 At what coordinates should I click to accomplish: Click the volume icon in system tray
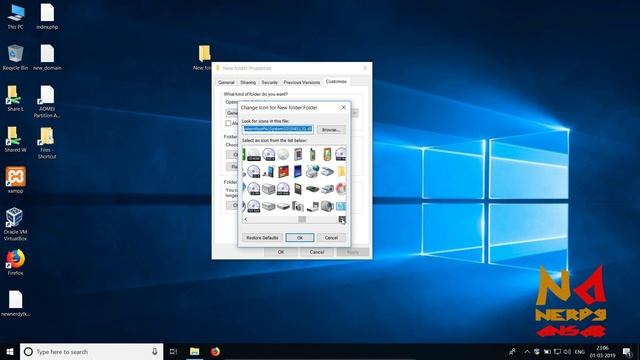coord(567,351)
